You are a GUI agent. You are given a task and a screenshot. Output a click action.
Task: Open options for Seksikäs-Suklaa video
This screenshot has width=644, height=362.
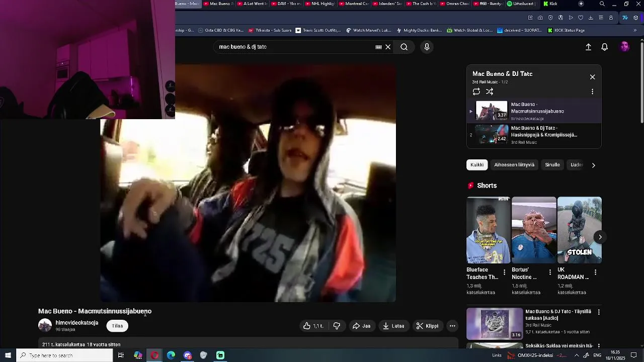(599, 346)
